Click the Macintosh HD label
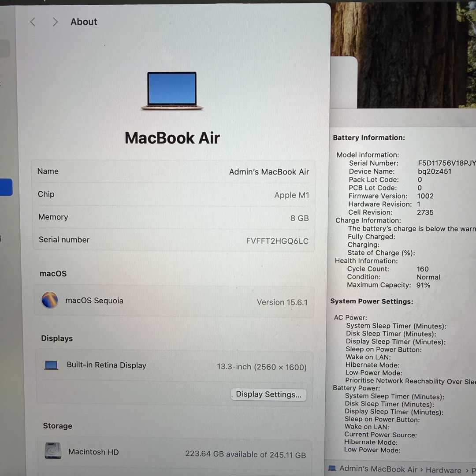Image resolution: width=476 pixels, height=476 pixels. (x=93, y=452)
